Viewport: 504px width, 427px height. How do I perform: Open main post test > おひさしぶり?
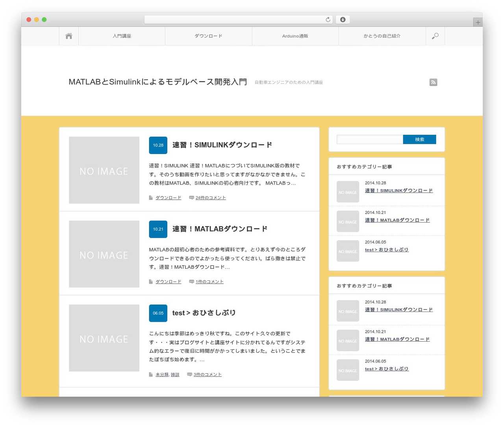coord(204,313)
